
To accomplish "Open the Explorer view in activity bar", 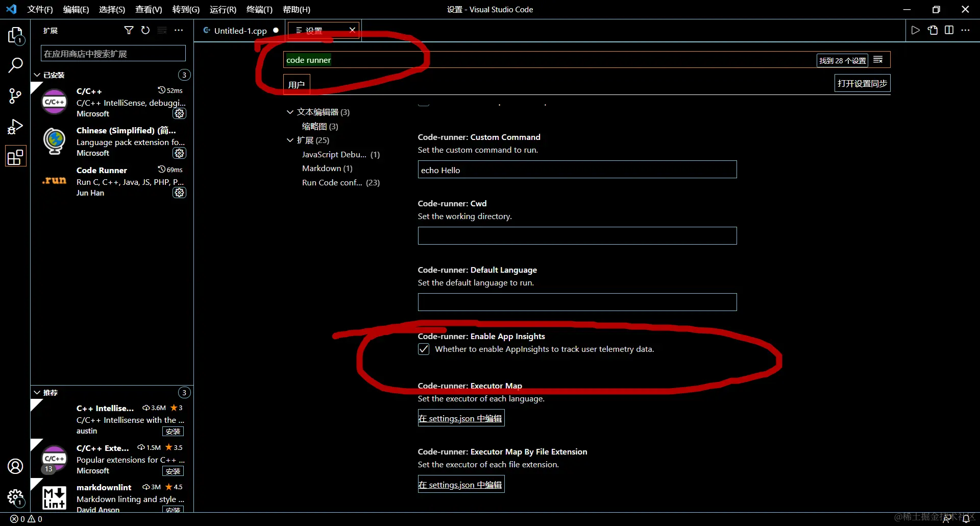I will 15,35.
